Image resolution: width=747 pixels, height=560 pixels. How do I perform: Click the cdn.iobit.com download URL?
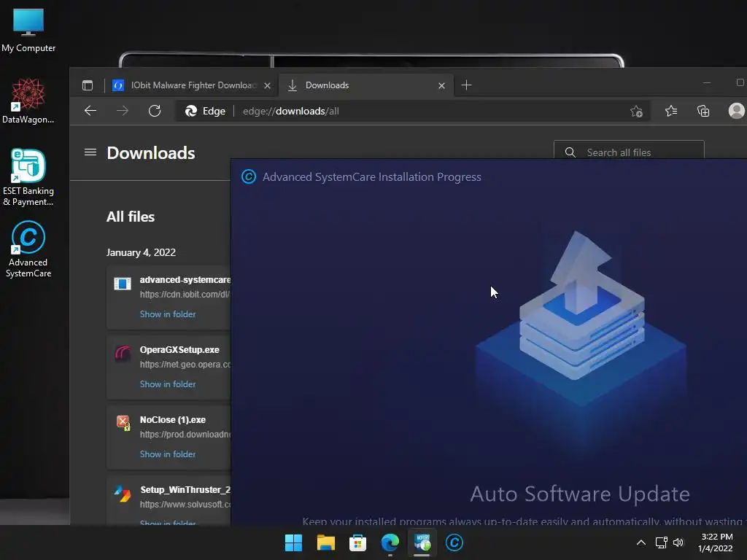click(185, 295)
